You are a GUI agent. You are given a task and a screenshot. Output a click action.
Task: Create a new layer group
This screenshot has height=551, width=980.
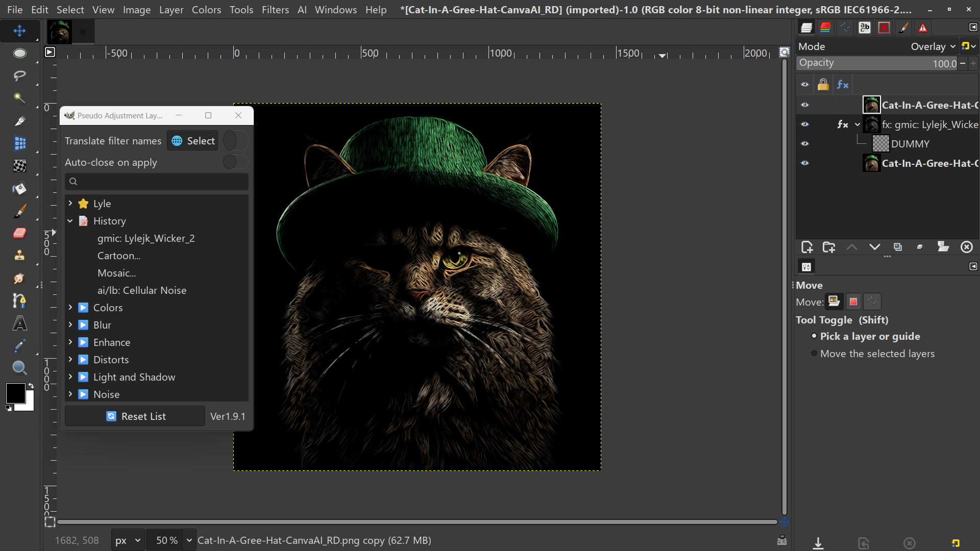click(829, 247)
